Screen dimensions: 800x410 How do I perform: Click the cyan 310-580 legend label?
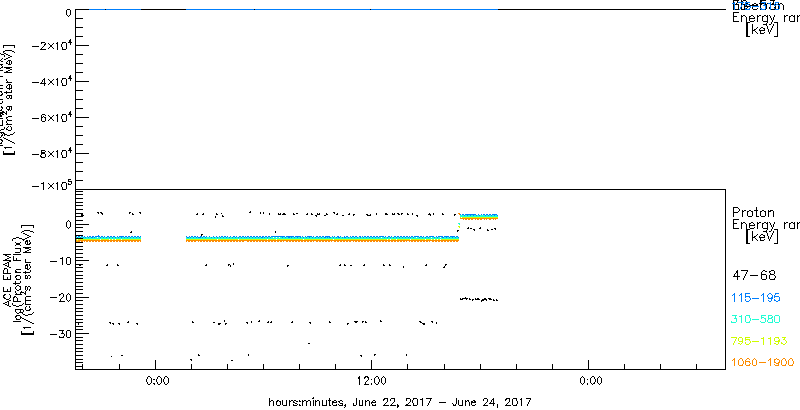click(x=756, y=320)
